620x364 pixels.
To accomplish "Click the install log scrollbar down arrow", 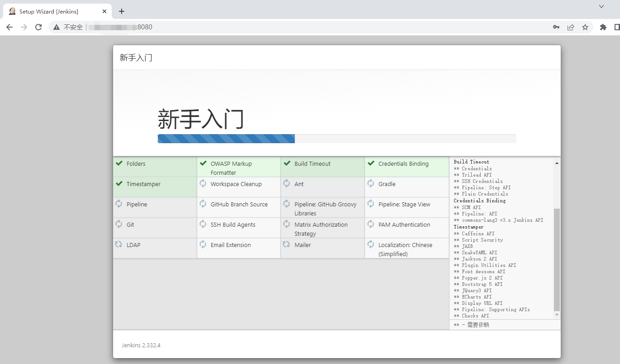I will (x=557, y=315).
